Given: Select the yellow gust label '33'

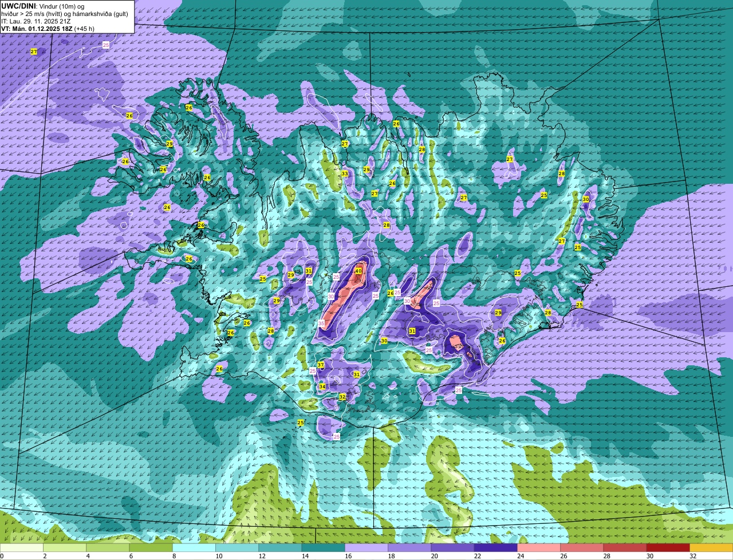Looking at the screenshot, I should (x=345, y=173).
